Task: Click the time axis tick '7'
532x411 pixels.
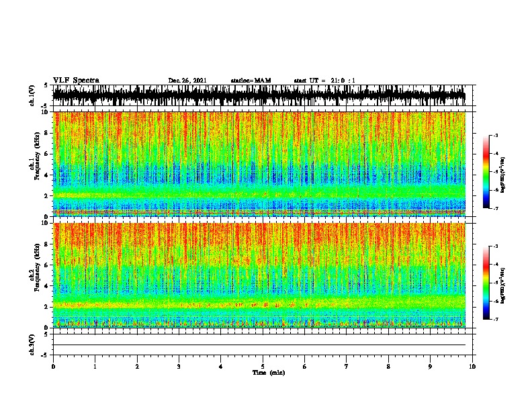Action: 347,367
